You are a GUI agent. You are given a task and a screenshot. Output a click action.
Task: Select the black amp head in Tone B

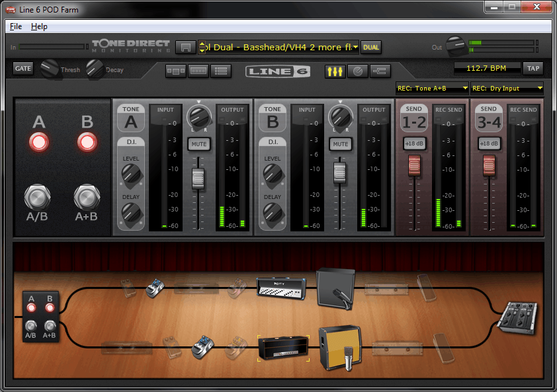[x=283, y=348]
